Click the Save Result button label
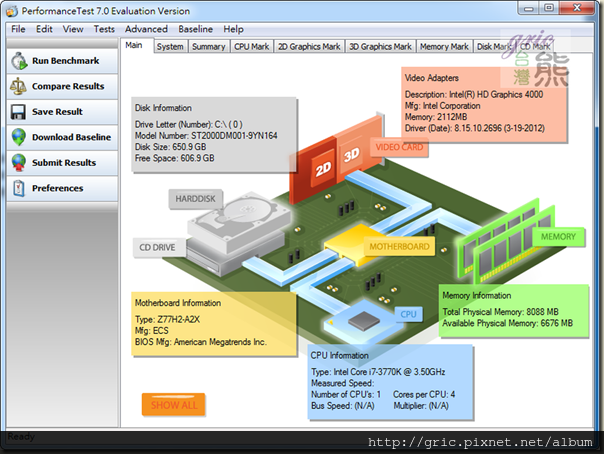Image resolution: width=604 pixels, height=454 pixels. coord(57,112)
